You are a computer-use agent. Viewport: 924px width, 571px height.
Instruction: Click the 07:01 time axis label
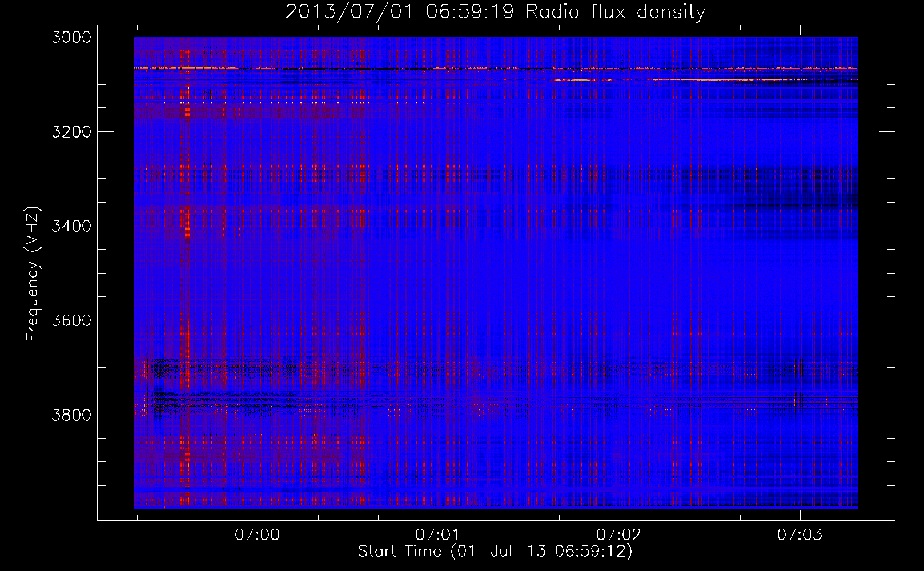point(438,534)
